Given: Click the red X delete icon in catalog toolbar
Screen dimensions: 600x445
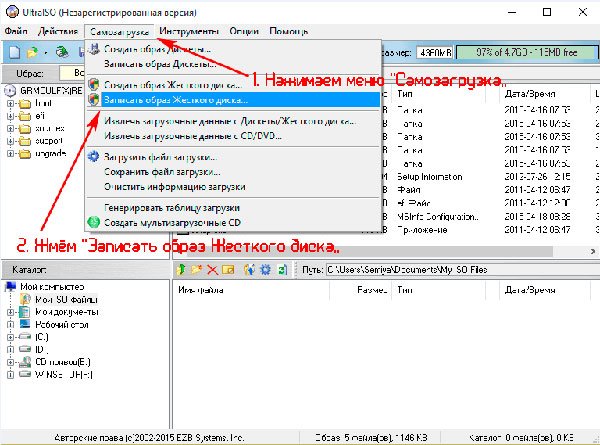Looking at the screenshot, I should pos(212,270).
